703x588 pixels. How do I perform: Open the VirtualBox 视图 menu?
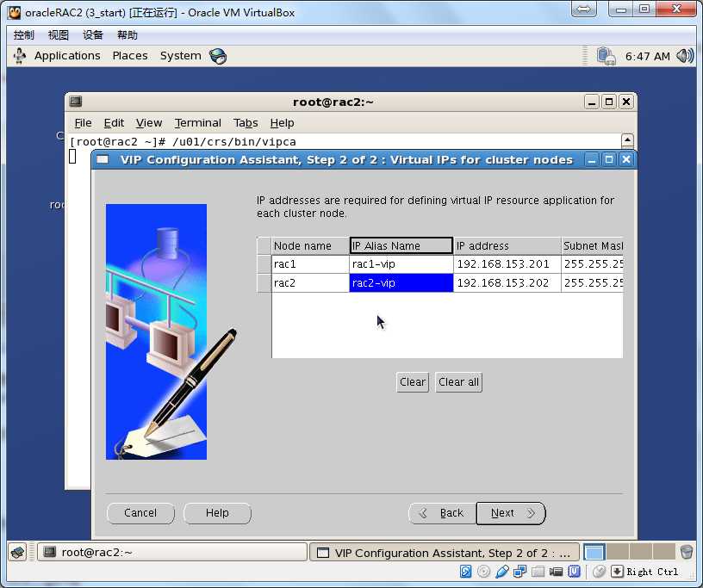click(x=59, y=35)
